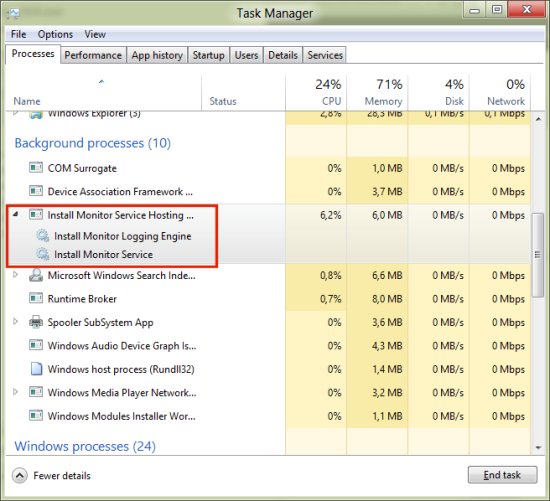Click the 8,0 MB memory value
Image resolution: width=550 pixels, height=501 pixels.
pos(387,299)
